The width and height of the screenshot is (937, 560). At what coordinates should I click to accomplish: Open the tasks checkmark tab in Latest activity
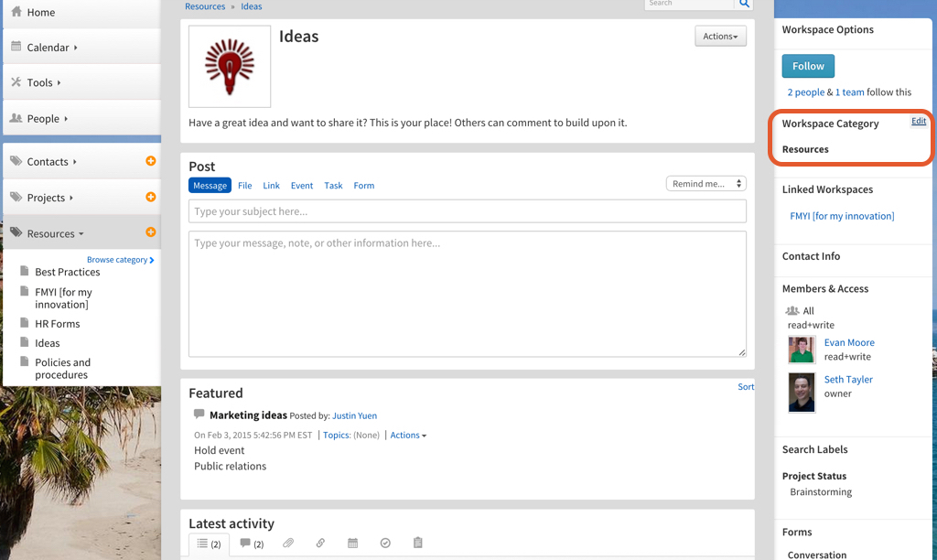click(385, 544)
